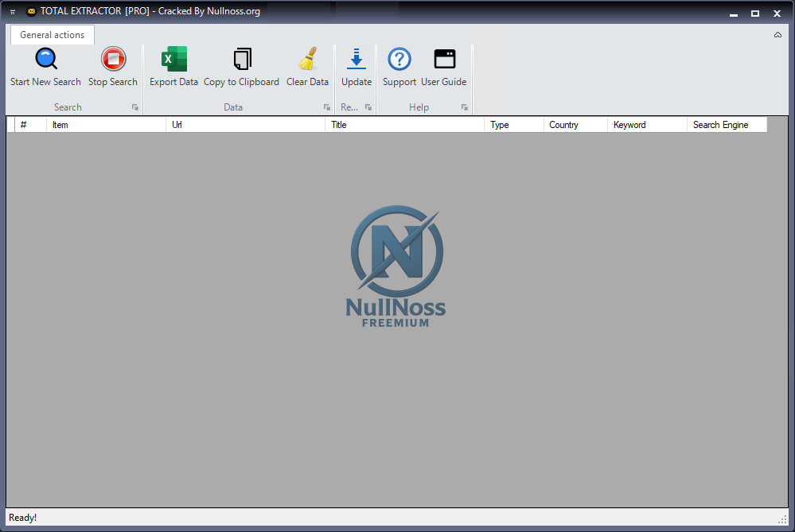The image size is (795, 532).
Task: Switch to the General actions tab
Action: coord(51,34)
